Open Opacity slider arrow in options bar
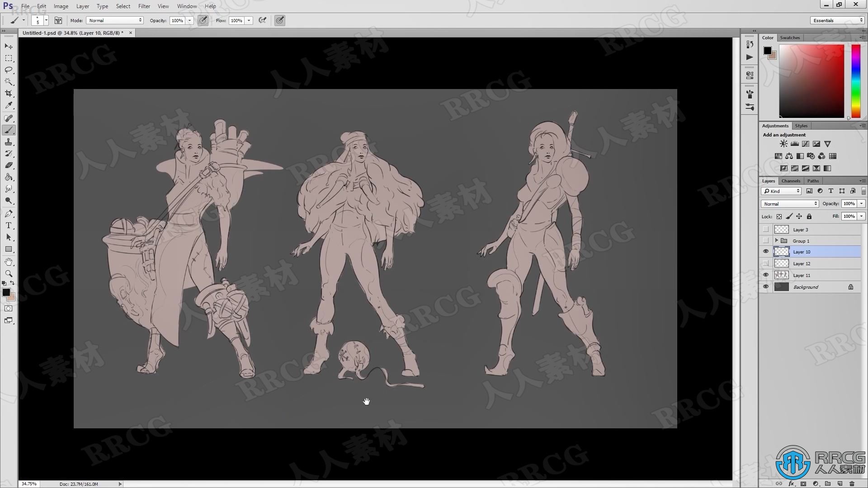The width and height of the screenshot is (868, 488). tap(190, 20)
